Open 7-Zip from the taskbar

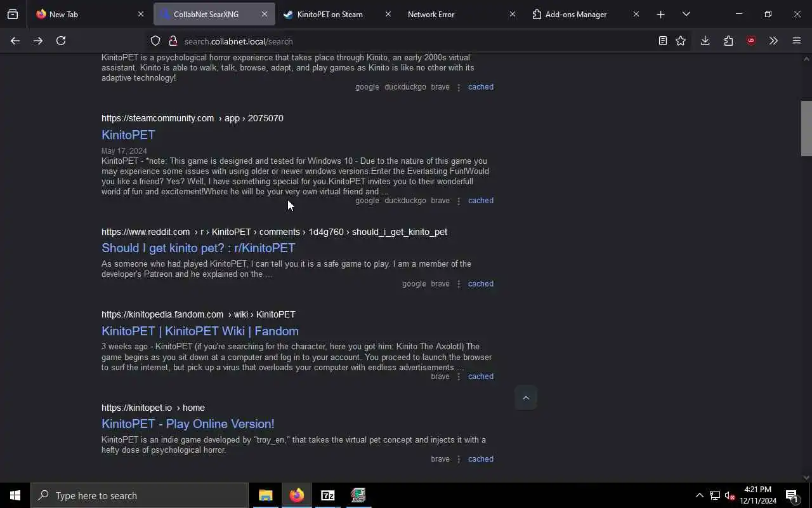(x=328, y=495)
